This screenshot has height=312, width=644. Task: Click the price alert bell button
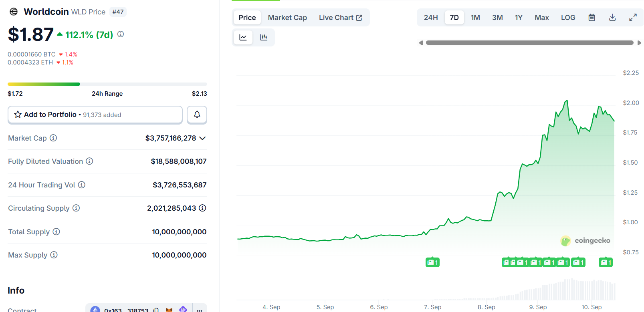197,115
